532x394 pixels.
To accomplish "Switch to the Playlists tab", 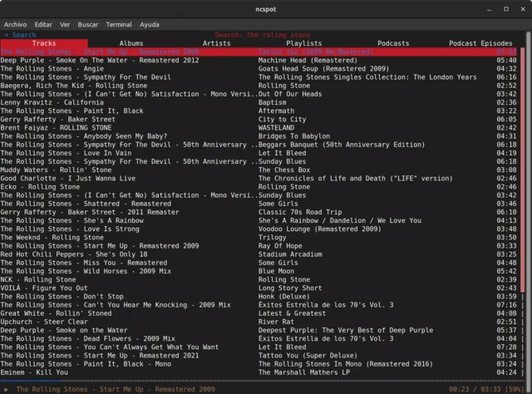I will click(304, 43).
